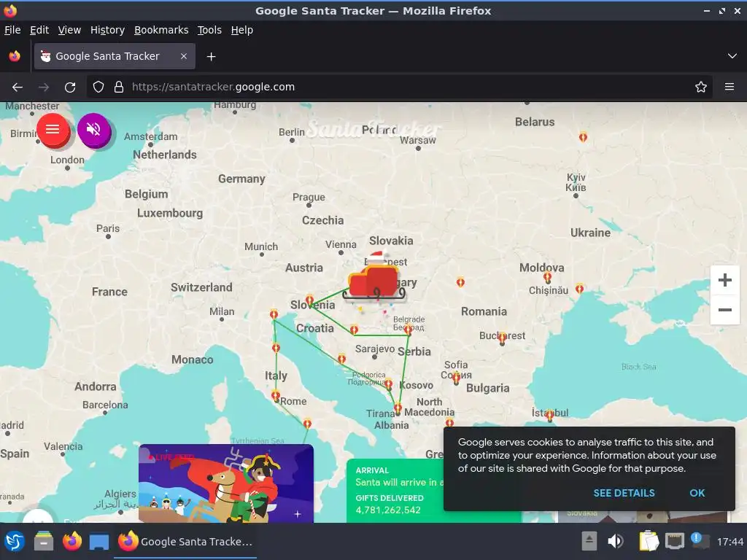Click the gift pin on Podgorica
The height and width of the screenshot is (560, 747).
[x=389, y=384]
